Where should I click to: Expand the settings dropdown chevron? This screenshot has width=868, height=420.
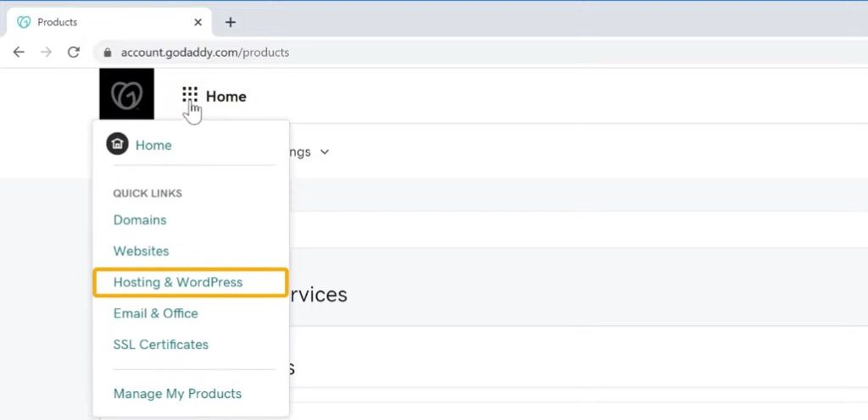(325, 152)
